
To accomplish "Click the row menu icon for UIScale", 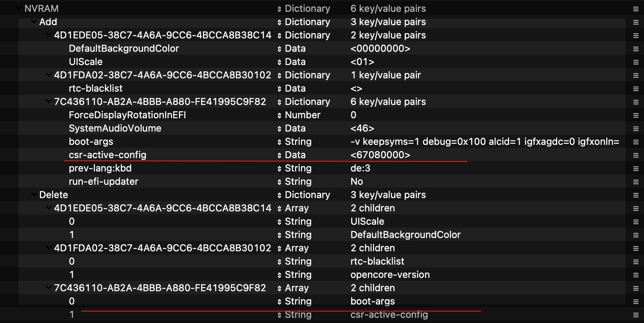I will click(x=636, y=62).
